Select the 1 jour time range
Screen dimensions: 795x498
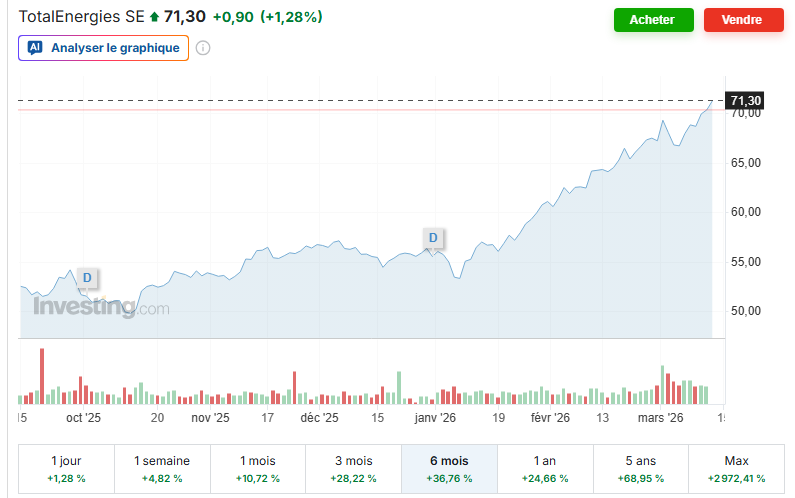pos(66,468)
